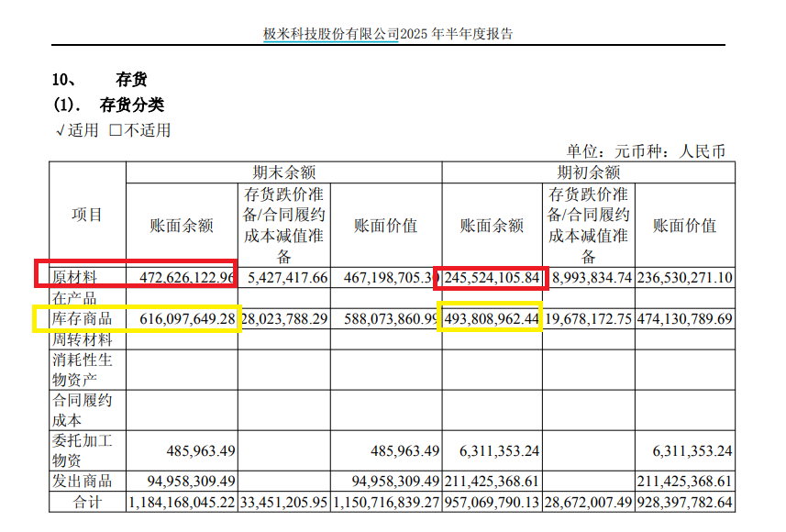
Task: Click the 发出商品 row label
Action: pyautogui.click(x=83, y=481)
